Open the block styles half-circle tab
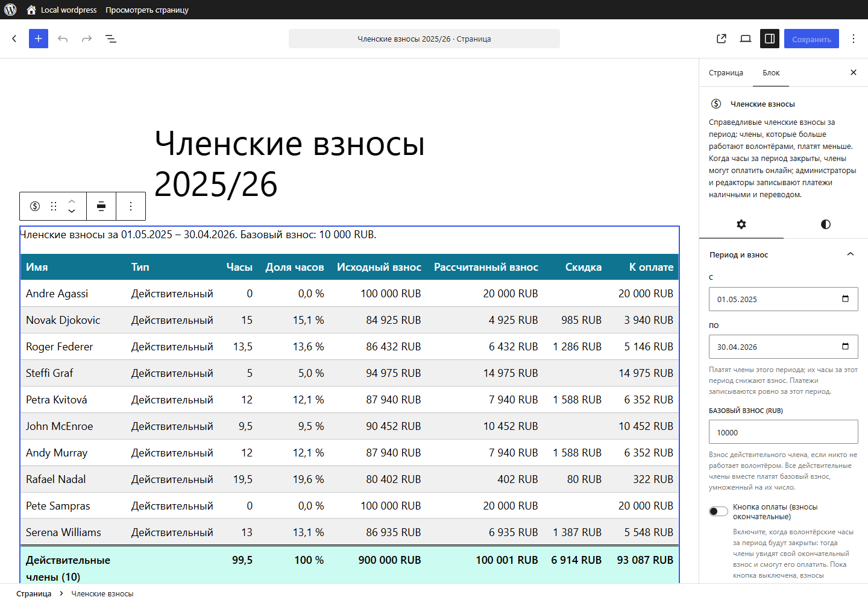 (x=826, y=224)
